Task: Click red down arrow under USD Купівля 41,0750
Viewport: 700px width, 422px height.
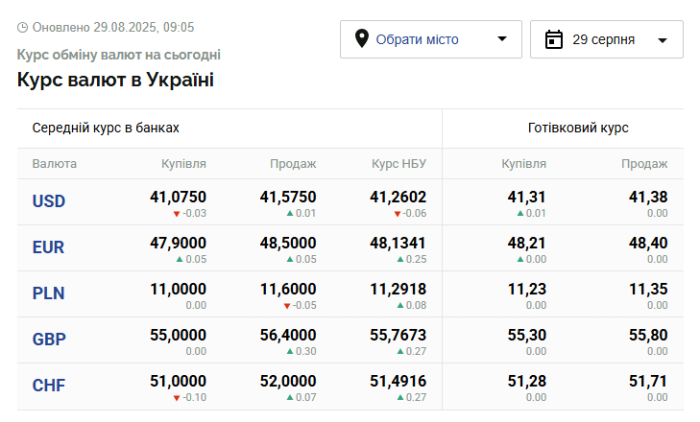Action: click(x=176, y=214)
